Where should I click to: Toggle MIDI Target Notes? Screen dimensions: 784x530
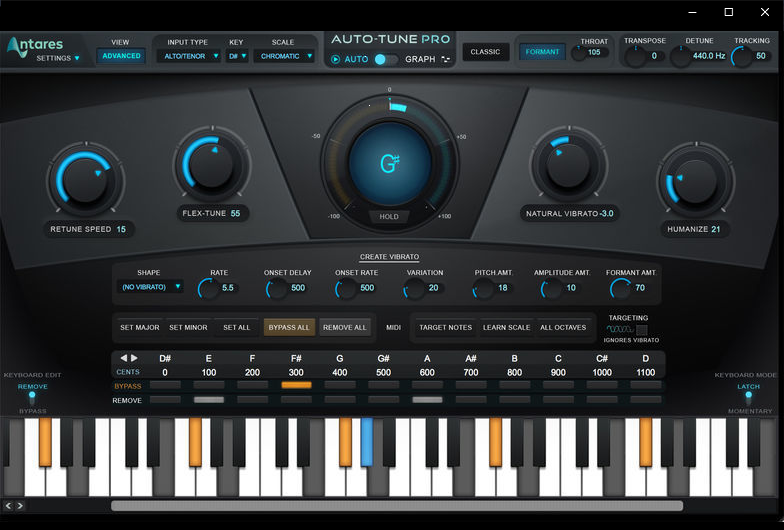[x=446, y=328]
